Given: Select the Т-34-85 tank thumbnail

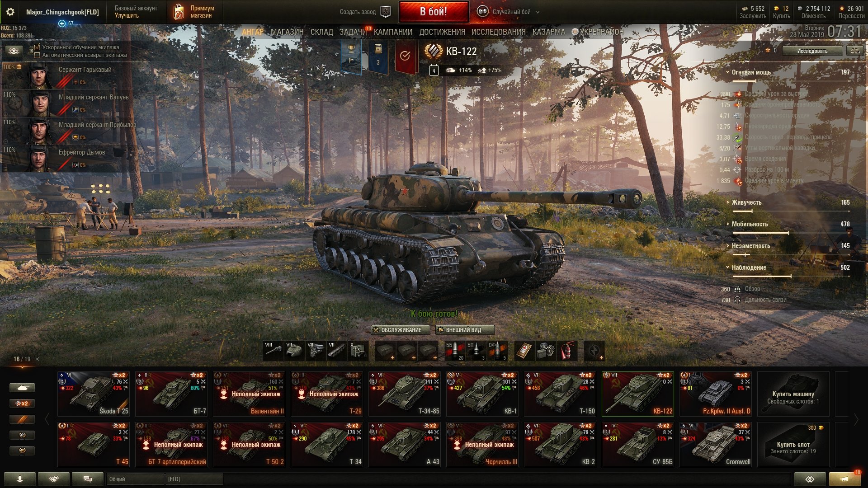Looking at the screenshot, I should [x=405, y=394].
